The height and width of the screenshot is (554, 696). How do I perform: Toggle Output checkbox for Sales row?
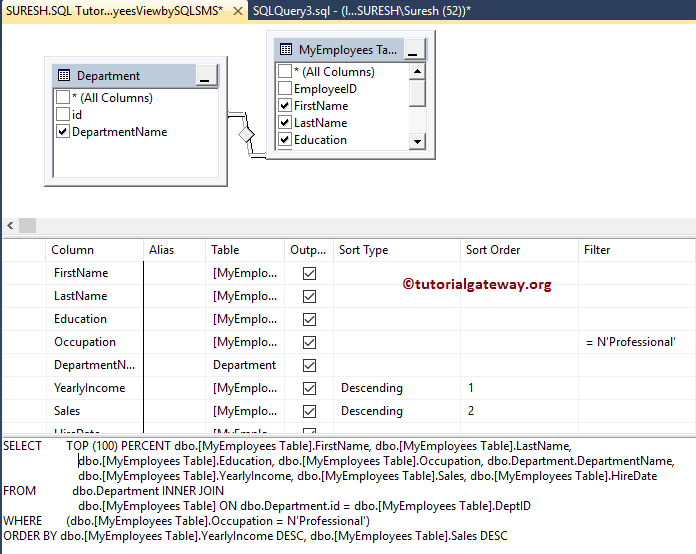click(x=309, y=412)
